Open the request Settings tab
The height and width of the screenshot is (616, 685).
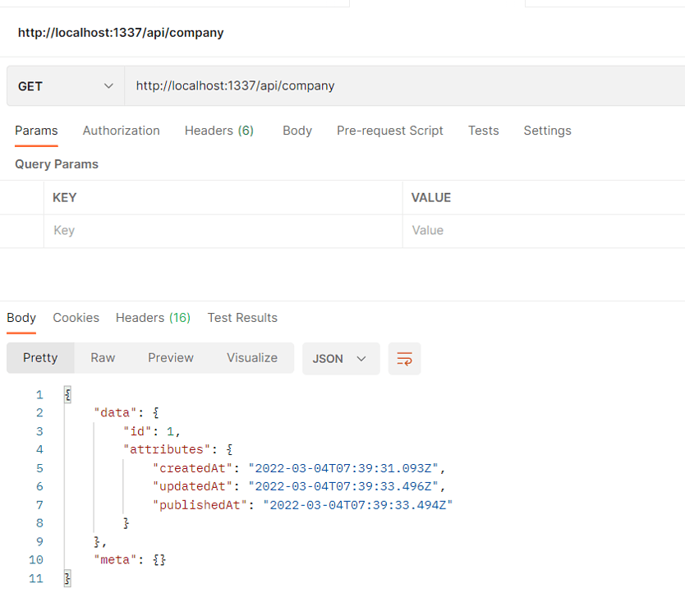click(x=547, y=130)
